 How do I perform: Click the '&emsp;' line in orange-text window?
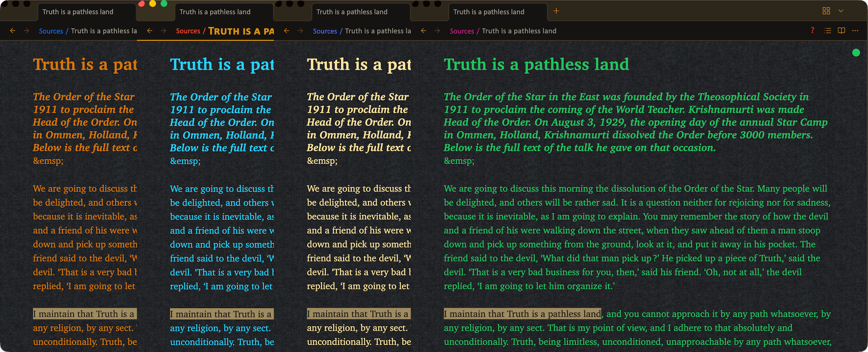pos(48,160)
